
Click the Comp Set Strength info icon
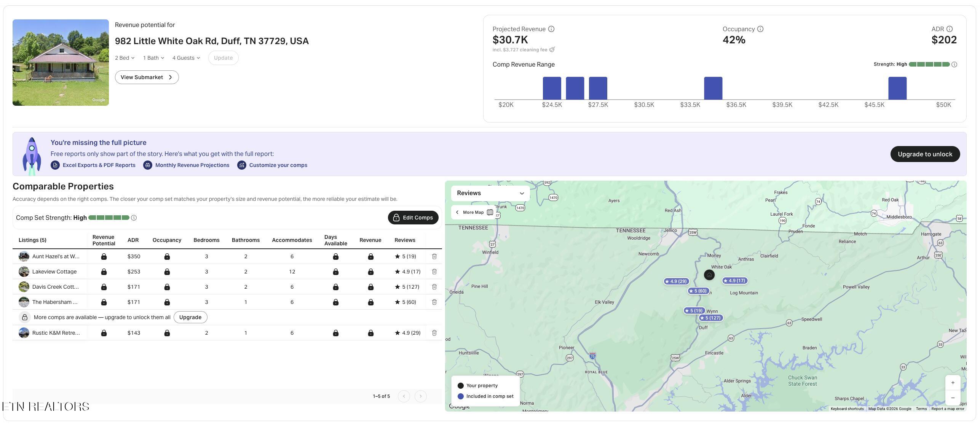(x=134, y=218)
